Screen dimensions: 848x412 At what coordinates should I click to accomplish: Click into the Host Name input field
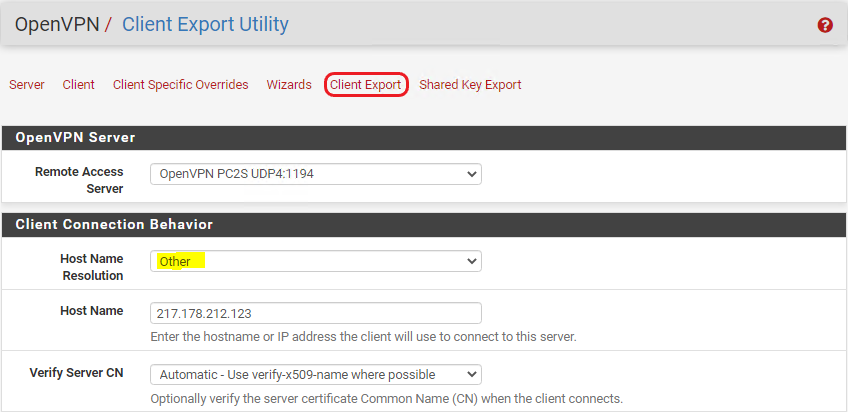click(316, 314)
